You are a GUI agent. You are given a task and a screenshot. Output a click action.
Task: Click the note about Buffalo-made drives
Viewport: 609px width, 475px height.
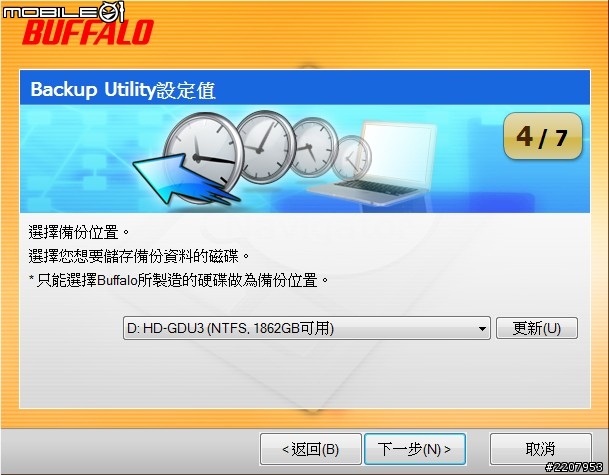pos(179,280)
